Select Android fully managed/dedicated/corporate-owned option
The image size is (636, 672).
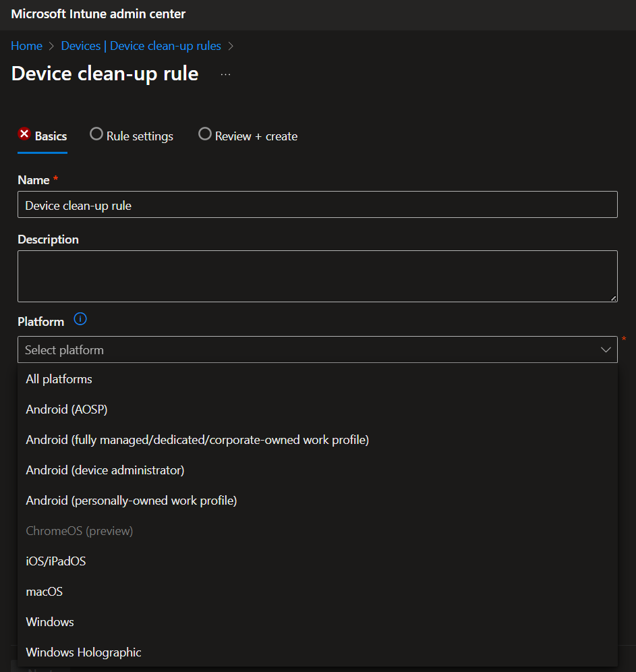(318, 440)
